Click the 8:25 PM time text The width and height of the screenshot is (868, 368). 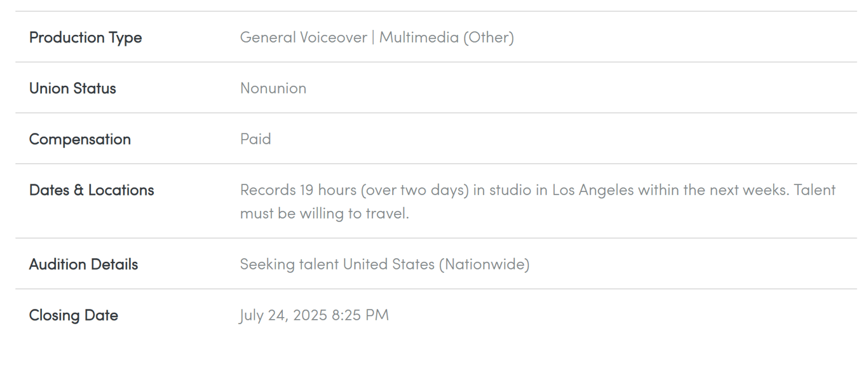(360, 315)
